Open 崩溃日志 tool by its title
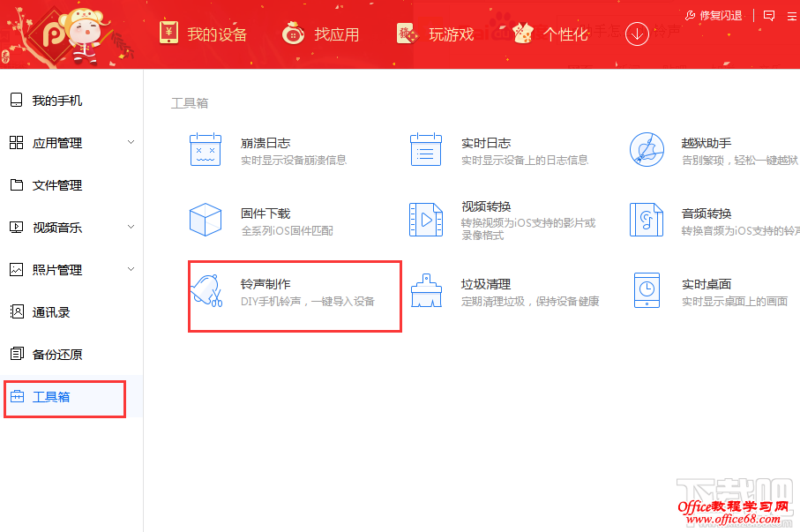Image resolution: width=800 pixels, height=532 pixels. tap(265, 143)
